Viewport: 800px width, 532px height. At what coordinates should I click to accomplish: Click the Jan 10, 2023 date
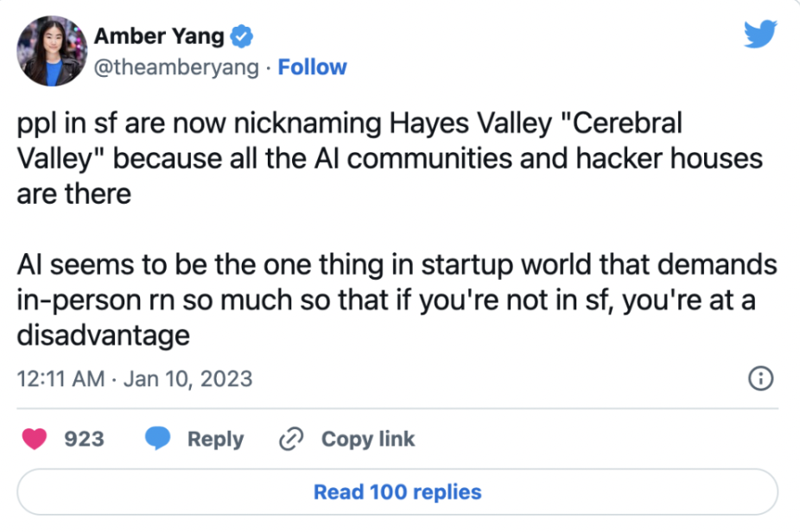coord(187,378)
